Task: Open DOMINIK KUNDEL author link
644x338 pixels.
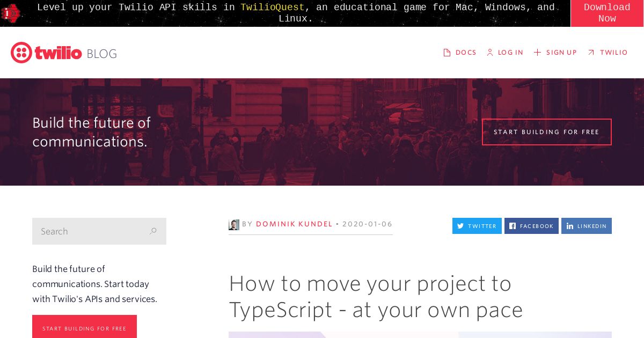Action: coord(294,224)
